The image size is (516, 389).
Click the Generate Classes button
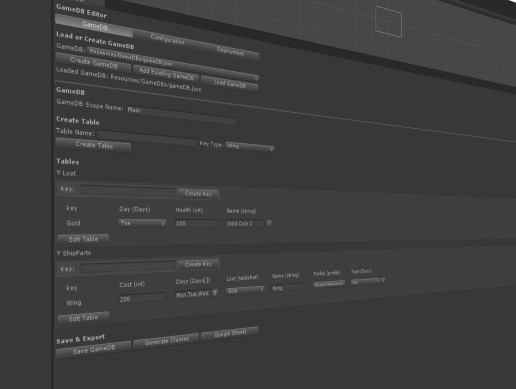coord(166,341)
